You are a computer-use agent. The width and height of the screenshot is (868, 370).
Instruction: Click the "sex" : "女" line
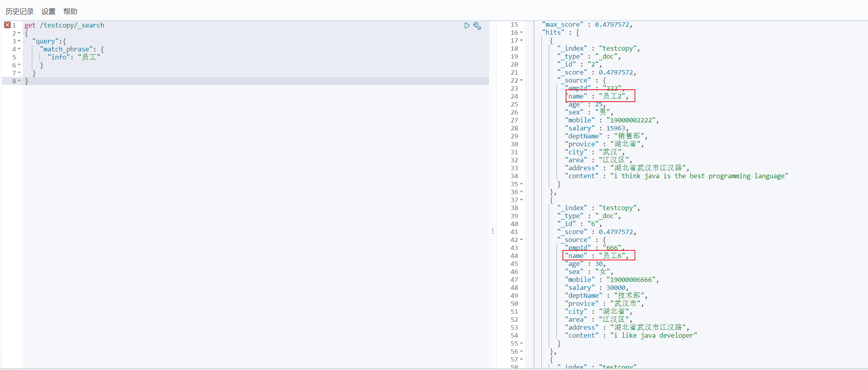pyautogui.click(x=589, y=272)
